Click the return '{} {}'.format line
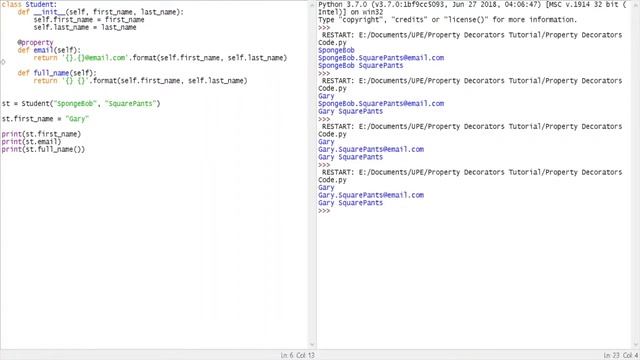 click(140, 81)
